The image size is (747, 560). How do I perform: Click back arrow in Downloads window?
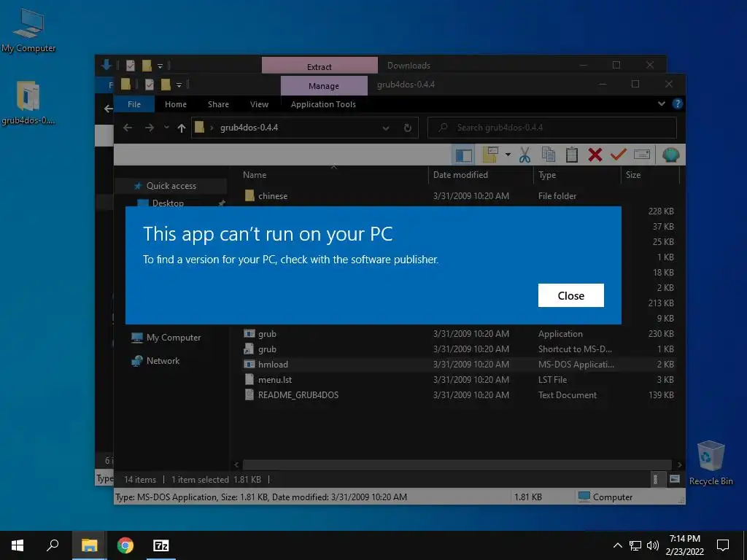click(x=108, y=109)
